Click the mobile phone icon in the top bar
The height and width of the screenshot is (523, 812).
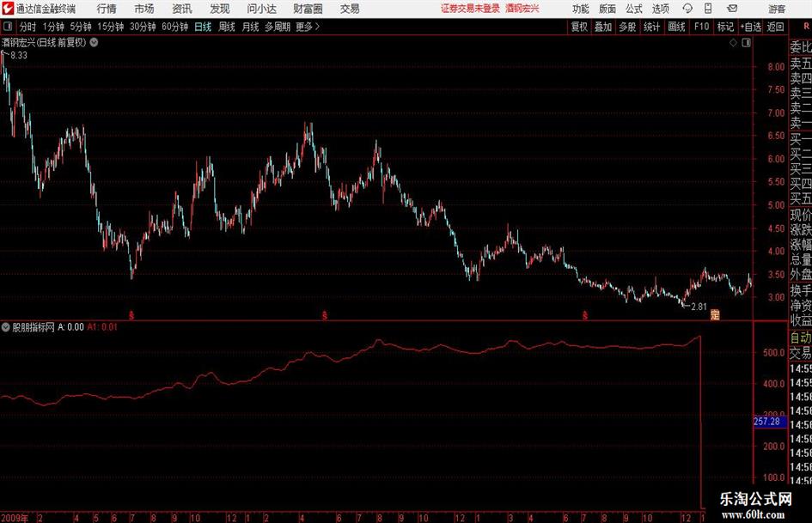tap(708, 9)
